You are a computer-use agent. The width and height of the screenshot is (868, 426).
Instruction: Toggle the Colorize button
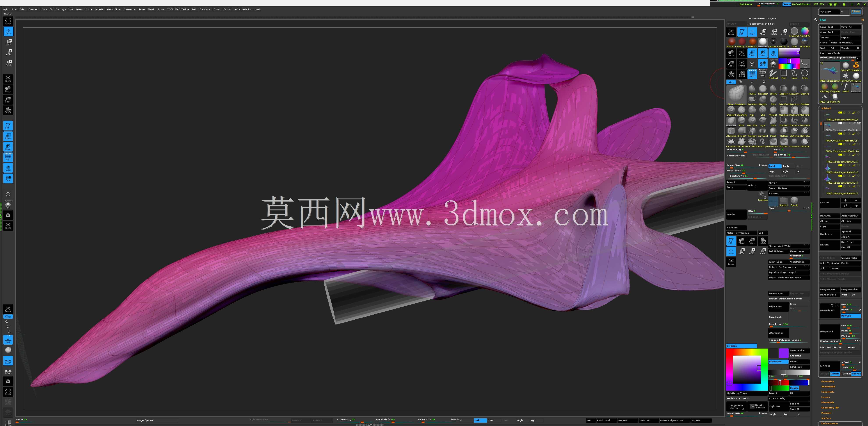[742, 346]
